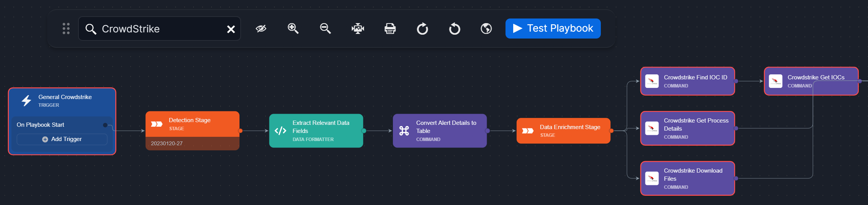Zoom out of the playbook canvas
868x205 pixels.
click(x=326, y=29)
